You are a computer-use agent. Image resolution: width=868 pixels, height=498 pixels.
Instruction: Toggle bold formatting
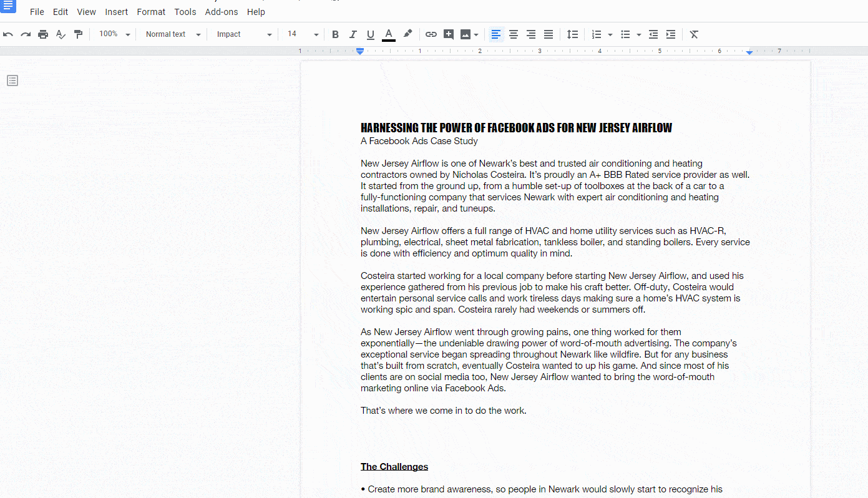(x=335, y=34)
